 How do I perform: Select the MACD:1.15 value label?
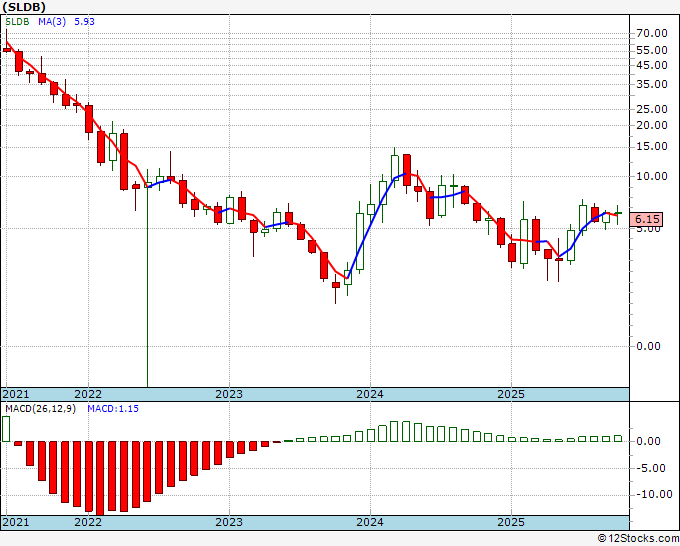pyautogui.click(x=113, y=409)
